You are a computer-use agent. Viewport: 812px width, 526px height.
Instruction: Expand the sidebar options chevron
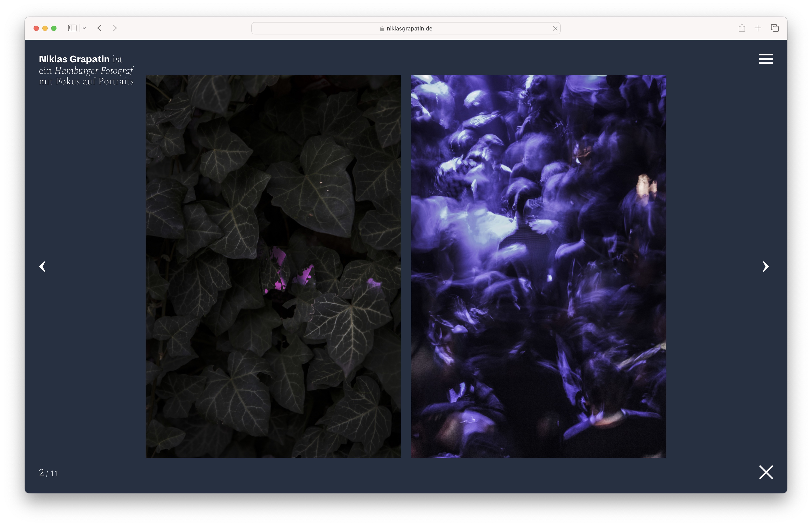pos(85,28)
